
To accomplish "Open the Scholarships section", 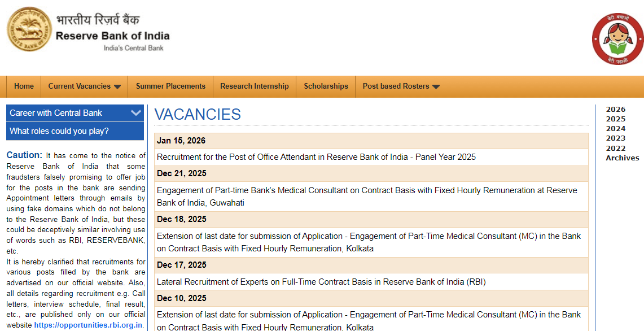I will click(x=325, y=86).
